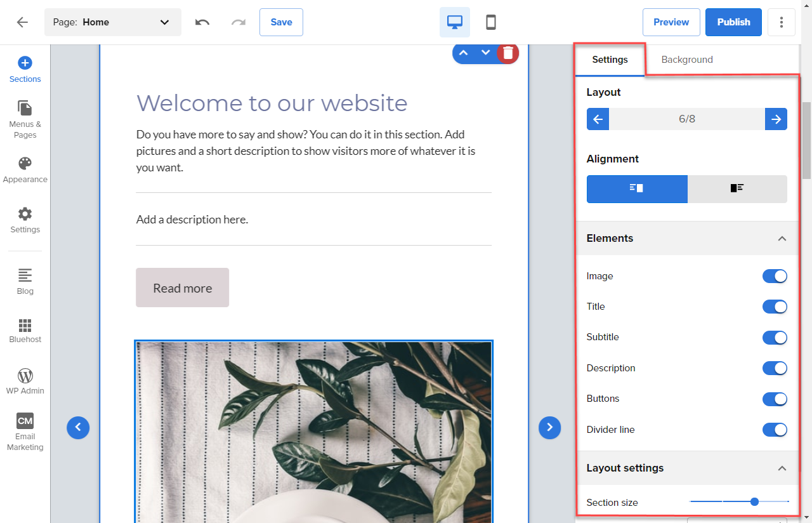Open the three-dot more options menu
The image size is (812, 523).
point(782,22)
